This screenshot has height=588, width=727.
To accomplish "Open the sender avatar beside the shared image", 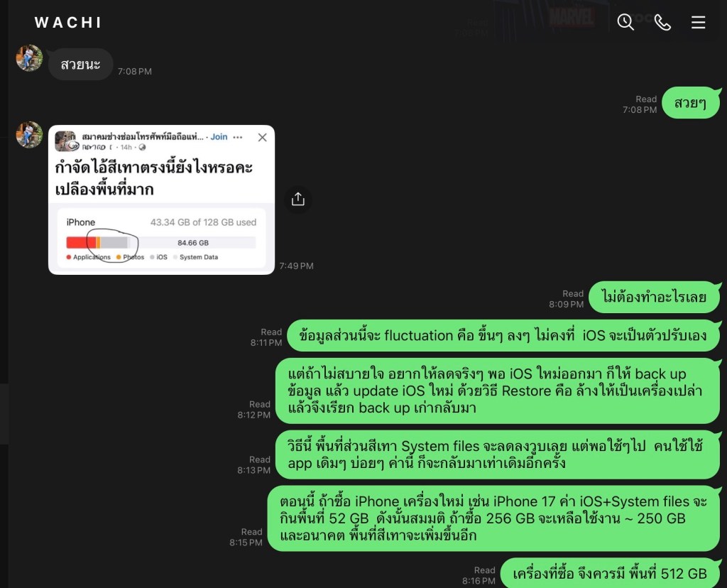I will coord(29,134).
